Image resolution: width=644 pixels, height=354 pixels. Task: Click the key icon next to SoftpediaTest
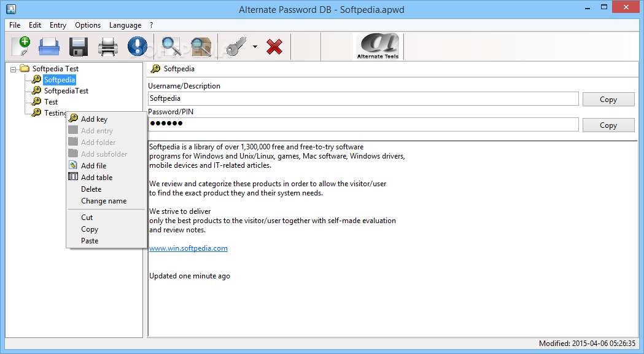37,90
